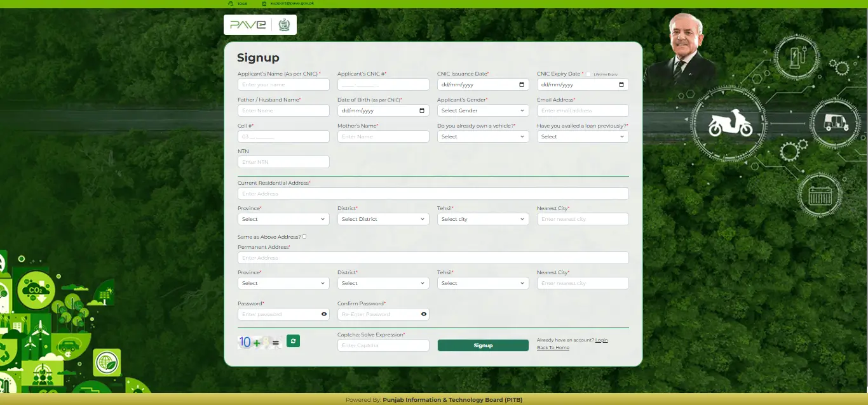Open the District dropdown under Current Residential Address
The image size is (868, 405).
coord(383,218)
